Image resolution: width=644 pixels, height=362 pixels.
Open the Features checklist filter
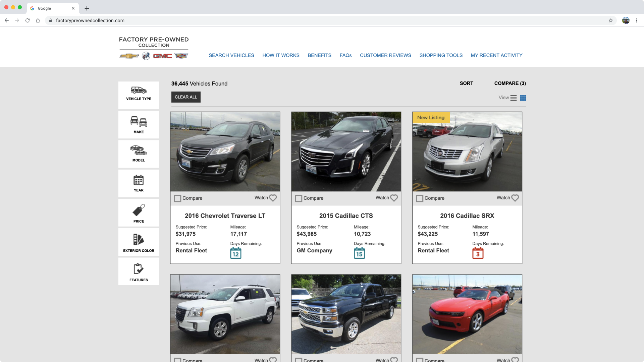[139, 269]
